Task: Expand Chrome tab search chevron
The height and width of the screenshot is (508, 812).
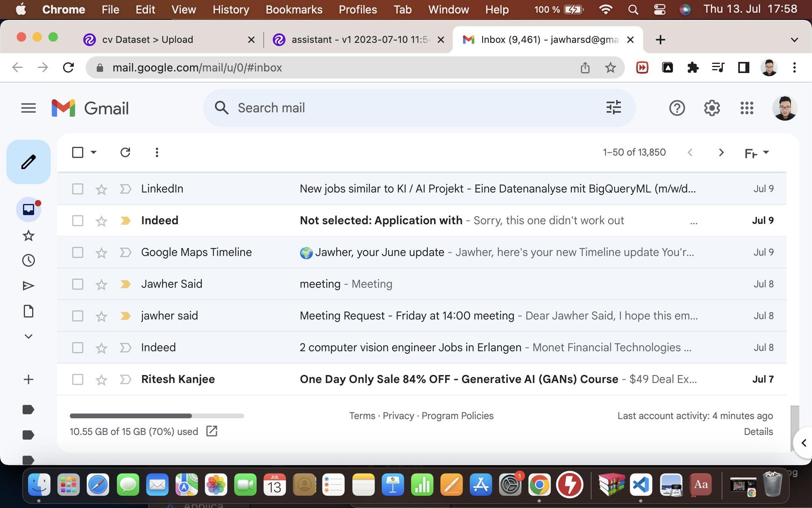Action: [x=794, y=40]
